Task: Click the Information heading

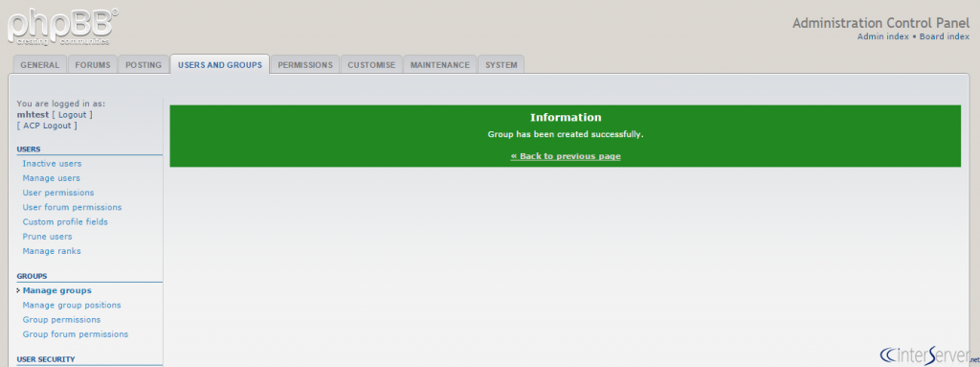Action: pos(566,117)
